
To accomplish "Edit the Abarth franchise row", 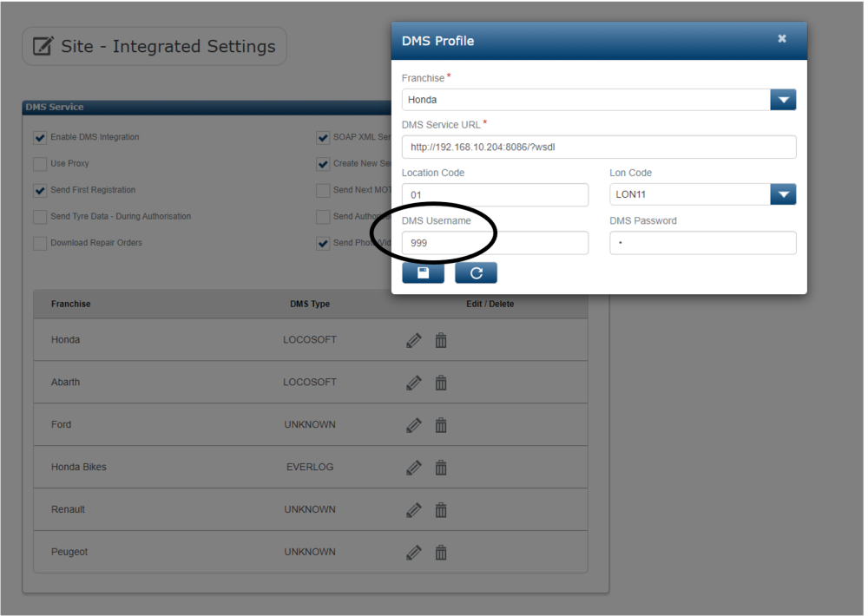I will point(413,383).
